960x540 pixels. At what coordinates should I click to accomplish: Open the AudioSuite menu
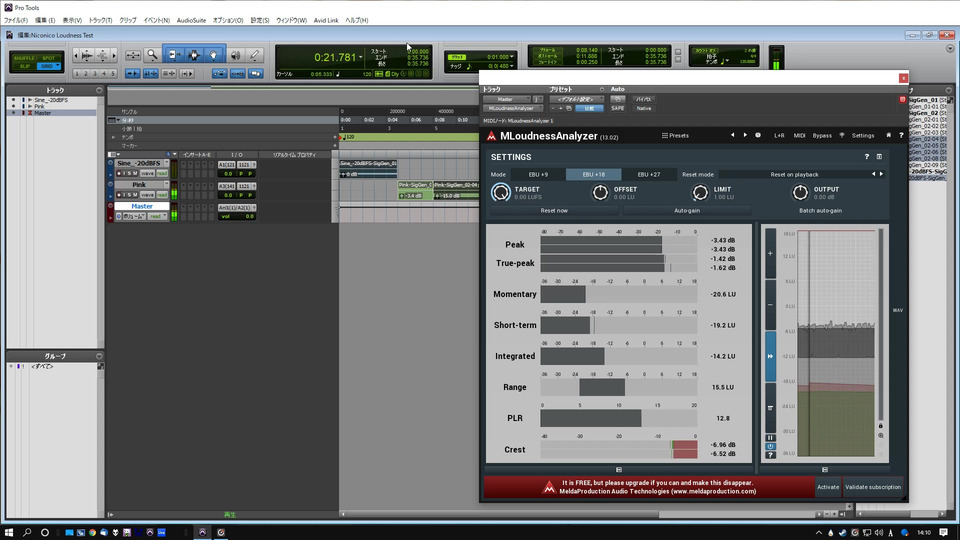pos(191,20)
